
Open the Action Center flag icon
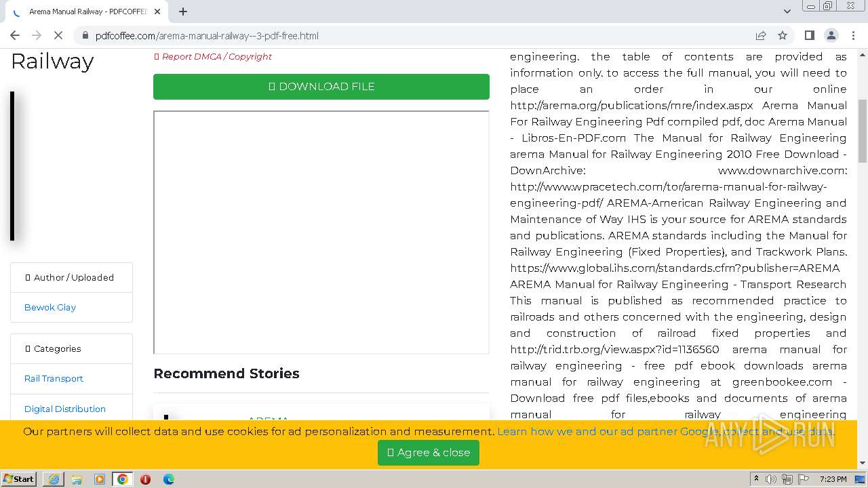[804, 479]
